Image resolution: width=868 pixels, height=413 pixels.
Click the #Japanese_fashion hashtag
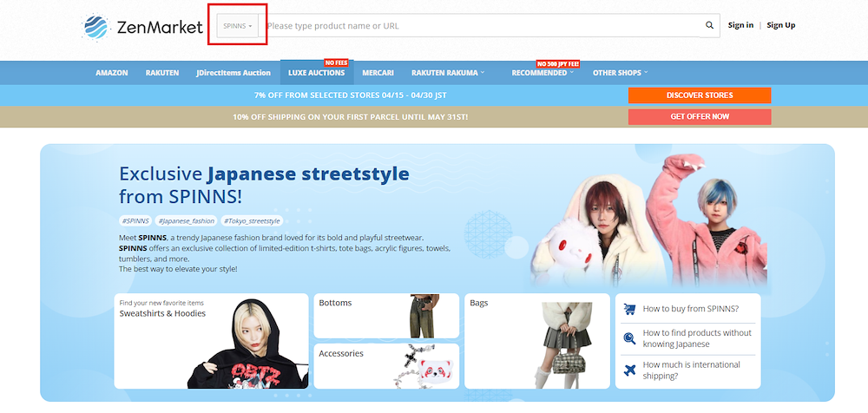click(186, 221)
